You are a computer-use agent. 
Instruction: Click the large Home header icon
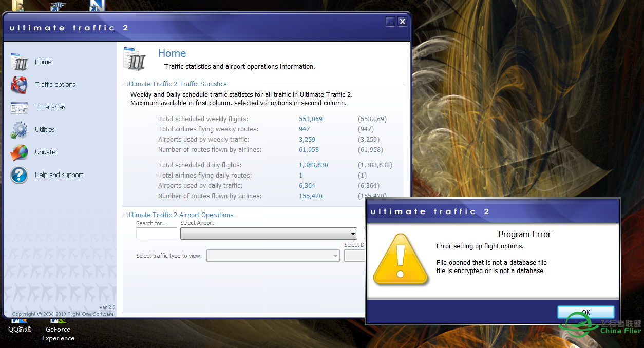click(x=135, y=59)
